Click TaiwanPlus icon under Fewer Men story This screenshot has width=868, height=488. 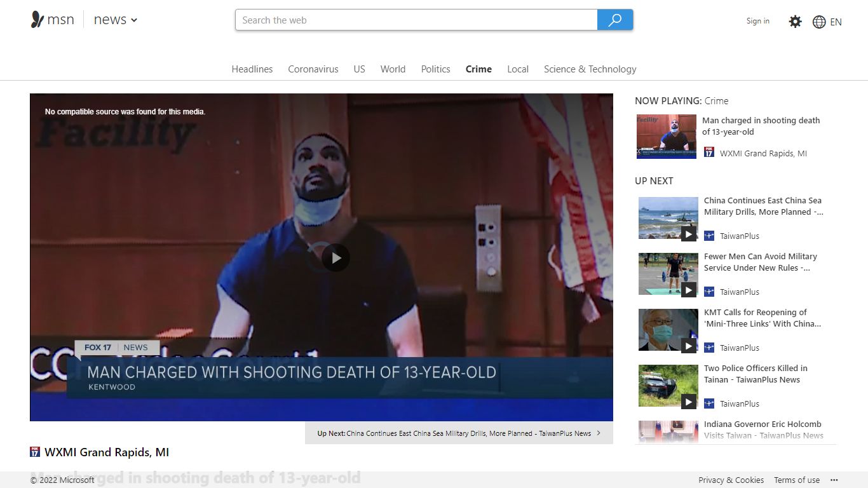tap(709, 292)
